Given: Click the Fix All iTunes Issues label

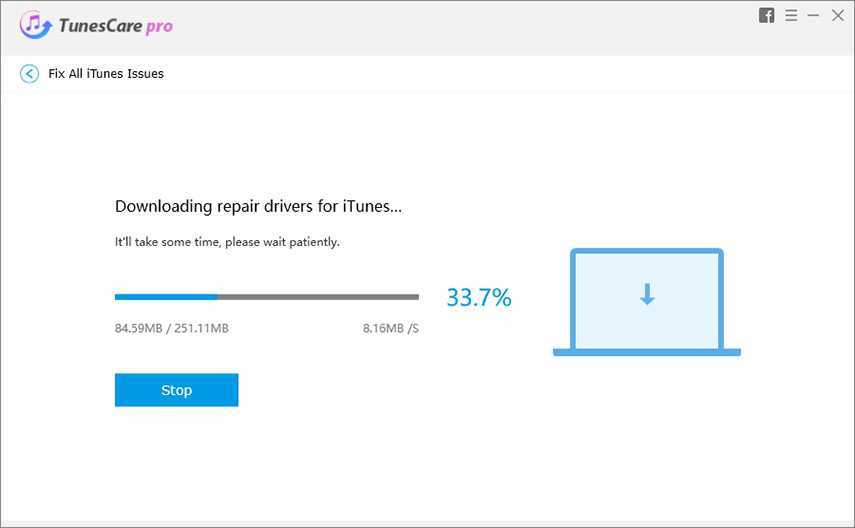Looking at the screenshot, I should (x=106, y=74).
